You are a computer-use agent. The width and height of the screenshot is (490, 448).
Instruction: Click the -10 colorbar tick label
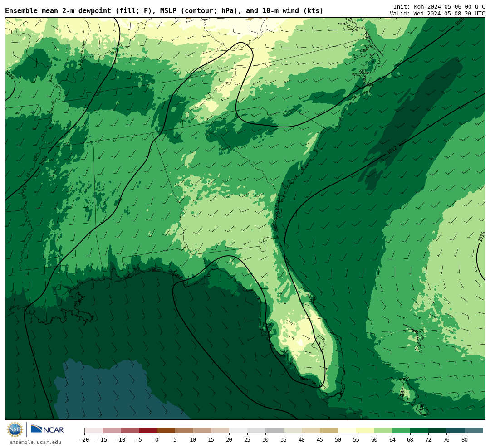point(121,440)
